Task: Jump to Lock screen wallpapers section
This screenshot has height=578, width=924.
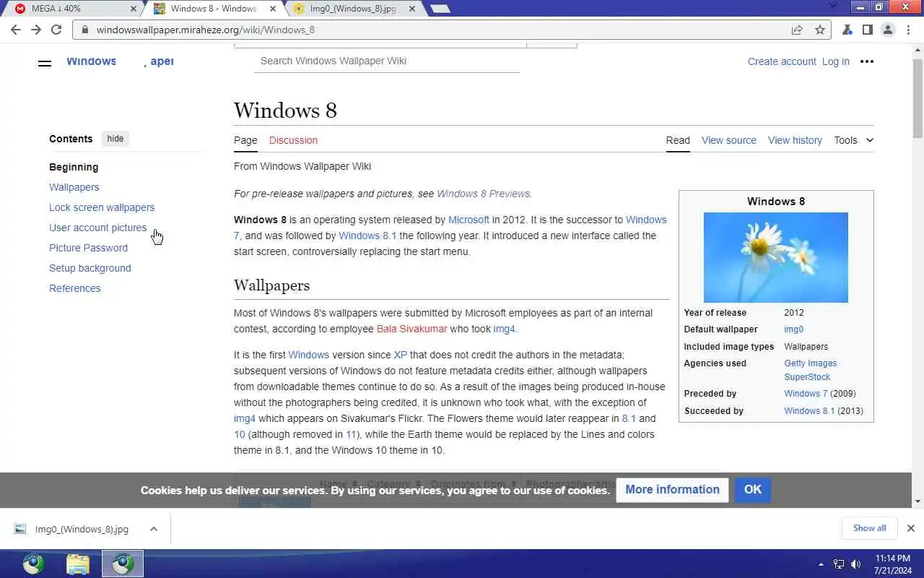Action: click(102, 207)
